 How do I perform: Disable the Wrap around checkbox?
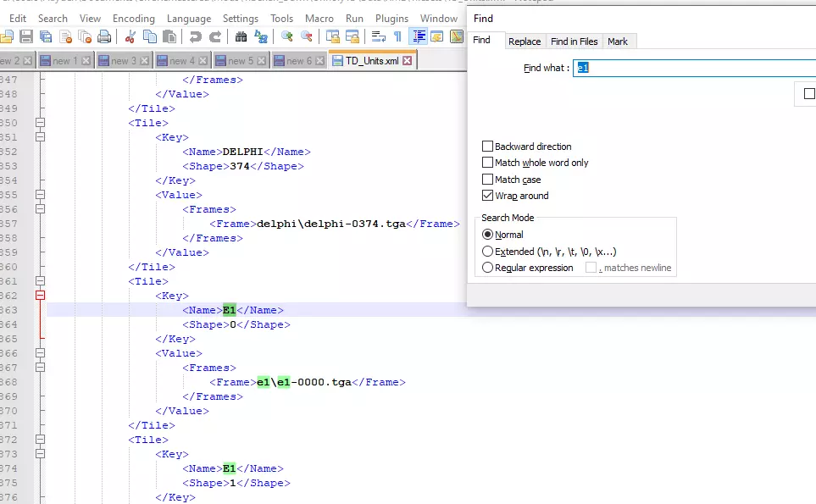coord(487,196)
